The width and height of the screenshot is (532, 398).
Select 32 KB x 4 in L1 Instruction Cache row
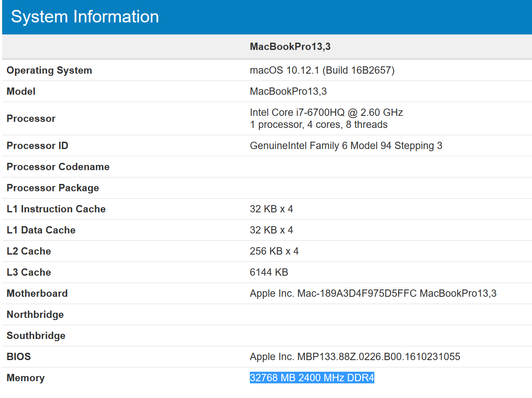coord(271,209)
